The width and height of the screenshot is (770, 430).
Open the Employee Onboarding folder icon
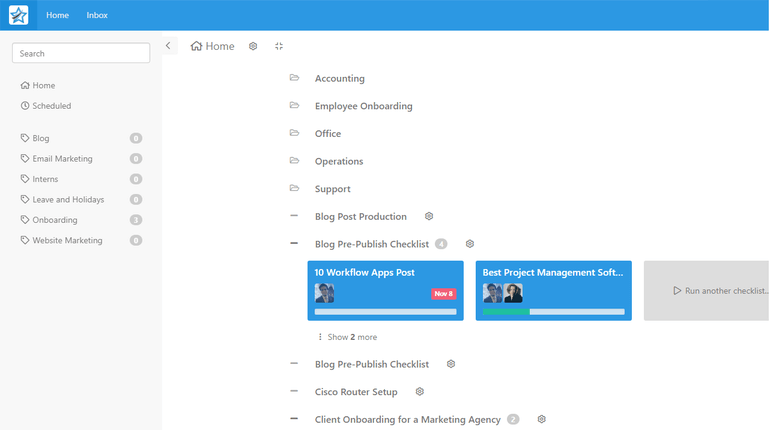(x=294, y=105)
